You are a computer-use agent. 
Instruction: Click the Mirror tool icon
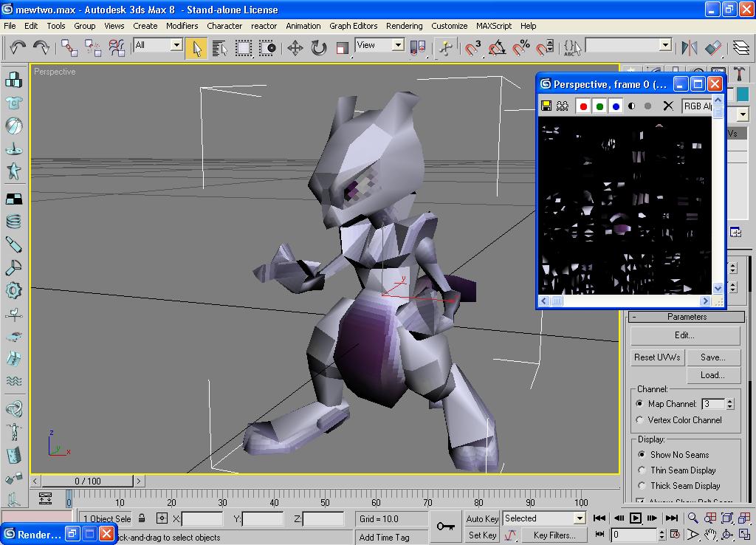pos(689,48)
